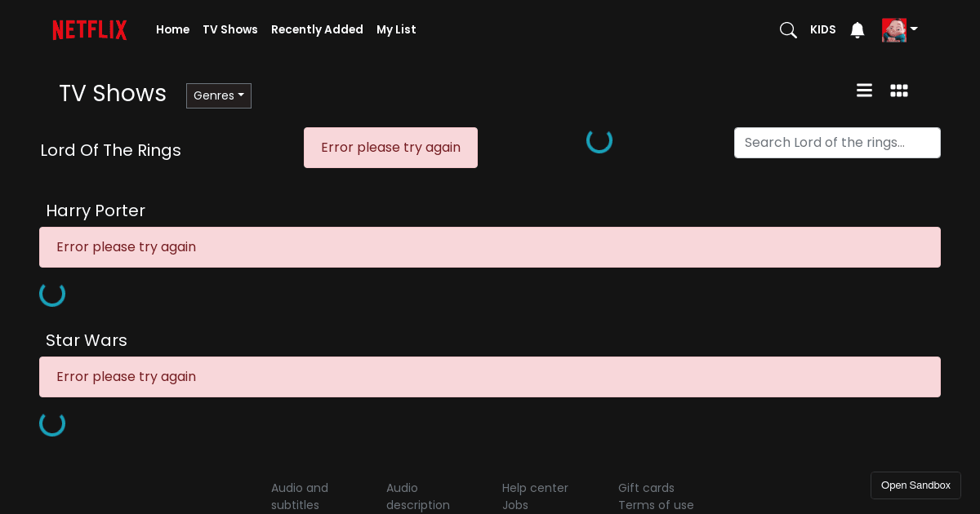980x514 pixels.
Task: Dismiss the Harry Porter error banner
Action: click(490, 247)
